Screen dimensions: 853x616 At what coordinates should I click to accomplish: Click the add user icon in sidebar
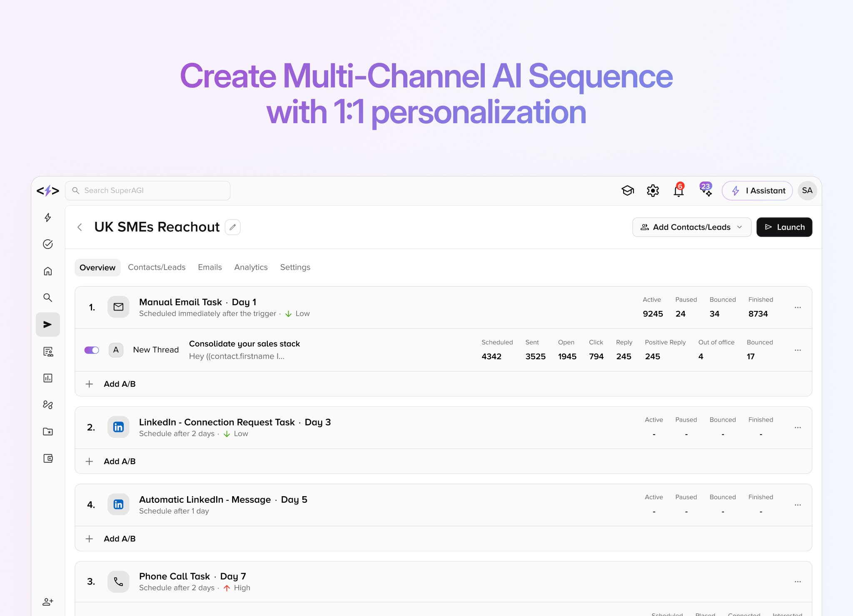pyautogui.click(x=48, y=601)
